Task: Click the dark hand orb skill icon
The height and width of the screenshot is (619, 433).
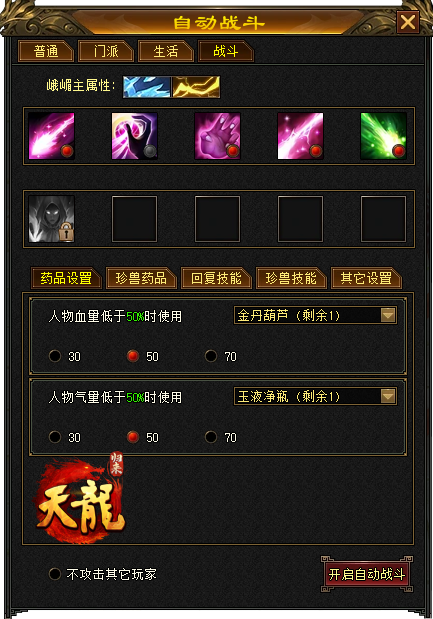Action: click(x=135, y=136)
